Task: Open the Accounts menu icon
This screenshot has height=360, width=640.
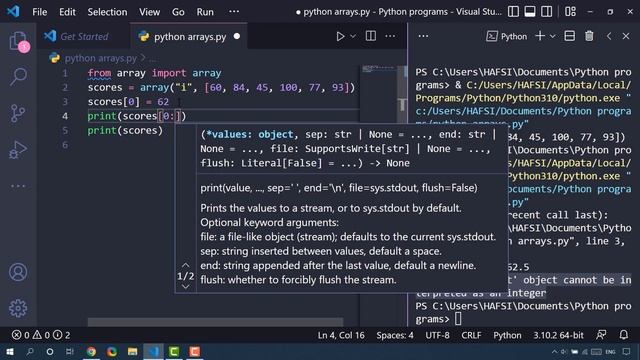Action: pos(18,272)
